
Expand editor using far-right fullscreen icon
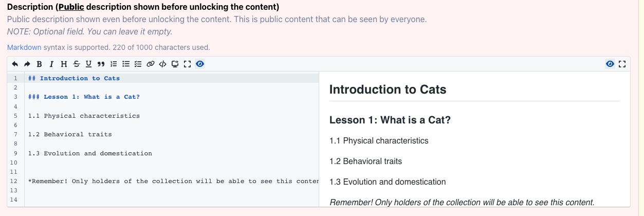(x=622, y=64)
